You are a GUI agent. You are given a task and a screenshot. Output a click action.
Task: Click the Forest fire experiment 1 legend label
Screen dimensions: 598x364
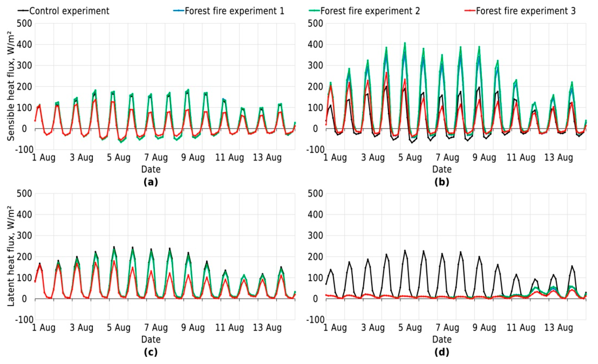tap(234, 11)
